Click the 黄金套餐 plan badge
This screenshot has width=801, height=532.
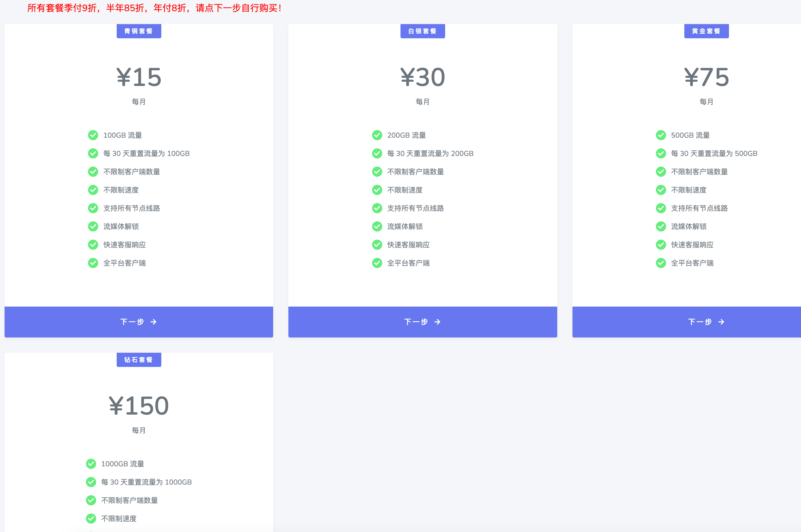(706, 31)
